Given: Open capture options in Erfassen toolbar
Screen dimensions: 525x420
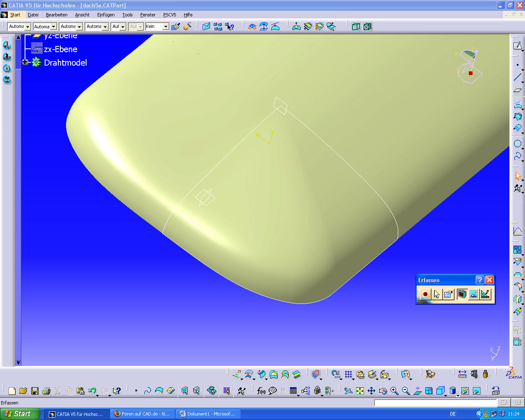Looking at the screenshot, I should tap(449, 294).
